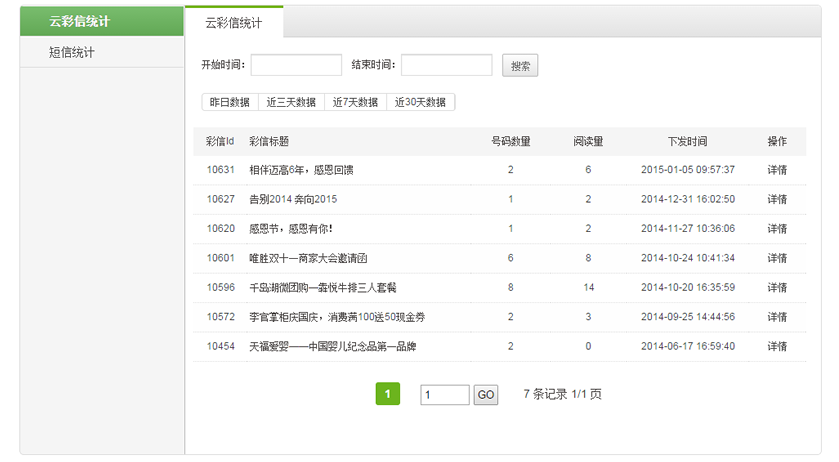Click timestamp 2014-06-17 16:59:40
Screen dimensions: 839x462
688,346
